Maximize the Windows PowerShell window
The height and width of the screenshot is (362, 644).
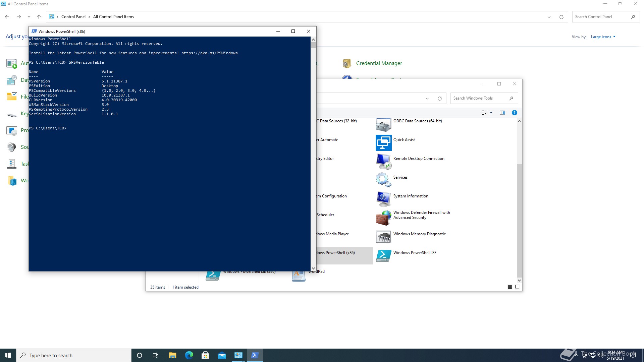293,31
